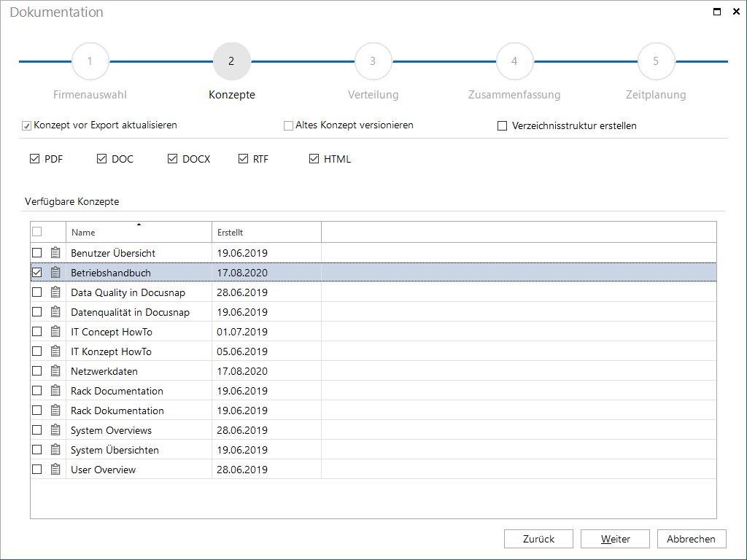Check the Rack Dokumentation checkbox
Image resolution: width=747 pixels, height=560 pixels.
tap(36, 411)
